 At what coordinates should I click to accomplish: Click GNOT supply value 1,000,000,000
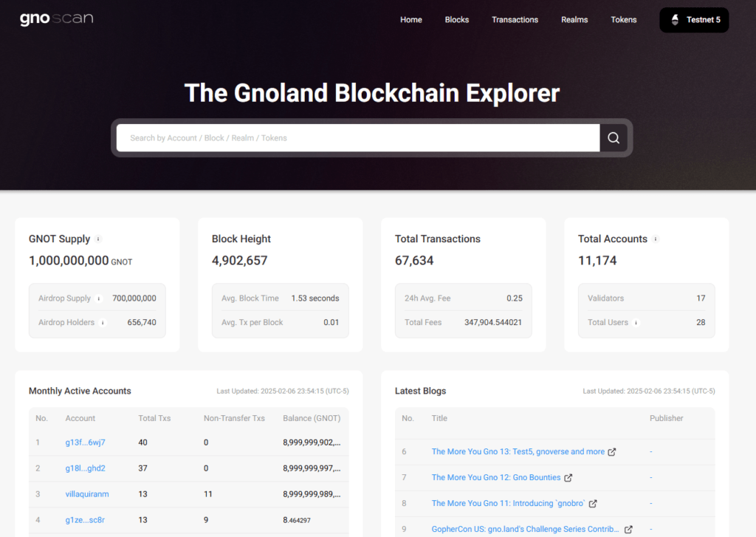(69, 261)
